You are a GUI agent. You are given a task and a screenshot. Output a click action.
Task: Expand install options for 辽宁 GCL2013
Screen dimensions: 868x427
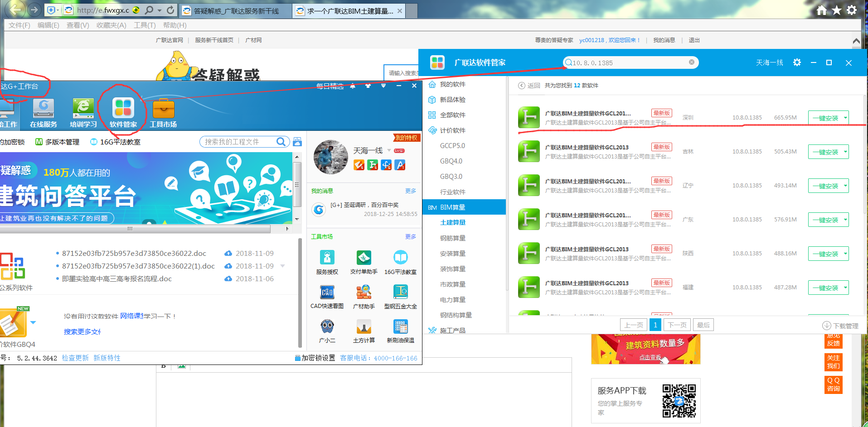[845, 186]
